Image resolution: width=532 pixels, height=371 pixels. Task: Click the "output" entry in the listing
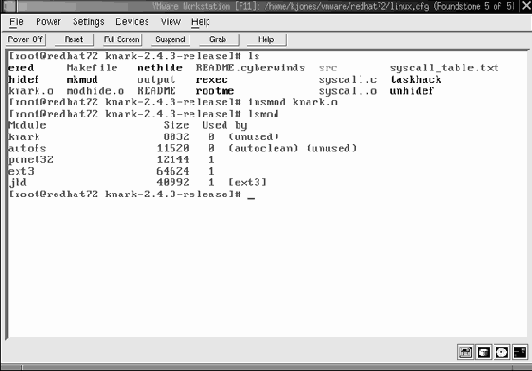click(156, 79)
